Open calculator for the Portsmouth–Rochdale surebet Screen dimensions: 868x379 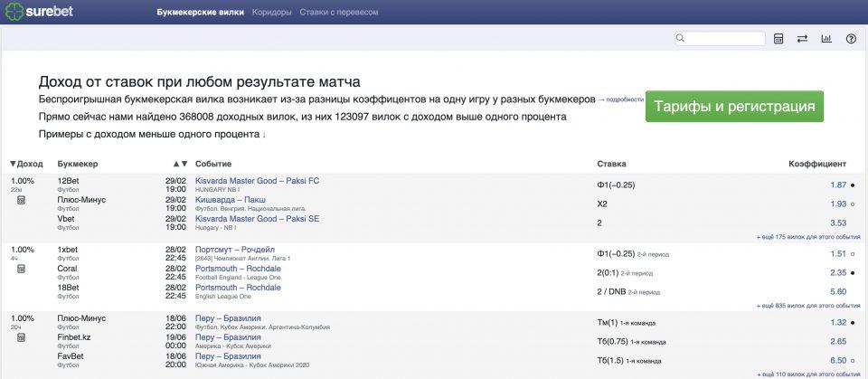pos(21,269)
